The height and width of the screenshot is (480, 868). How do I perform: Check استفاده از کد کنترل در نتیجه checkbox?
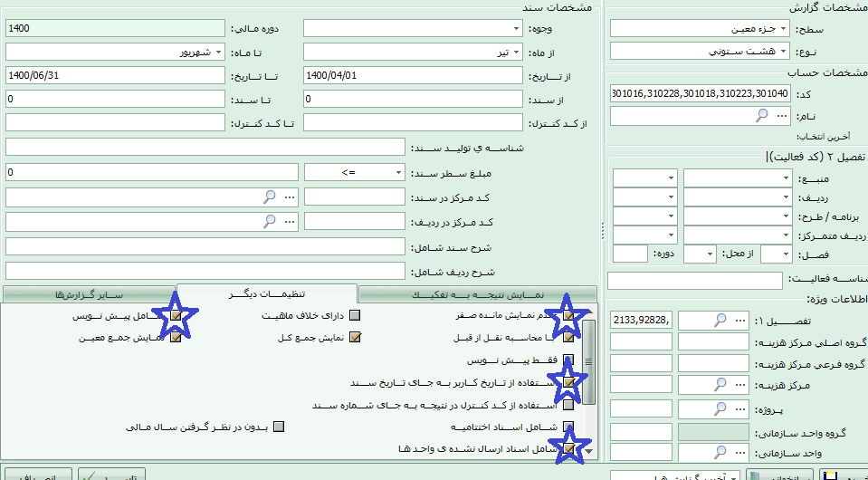[568, 405]
